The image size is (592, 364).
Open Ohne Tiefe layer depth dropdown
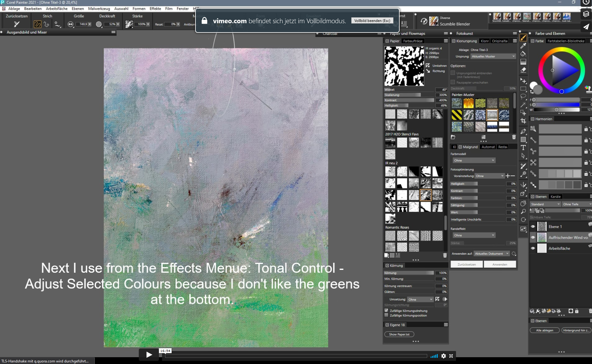pyautogui.click(x=577, y=204)
